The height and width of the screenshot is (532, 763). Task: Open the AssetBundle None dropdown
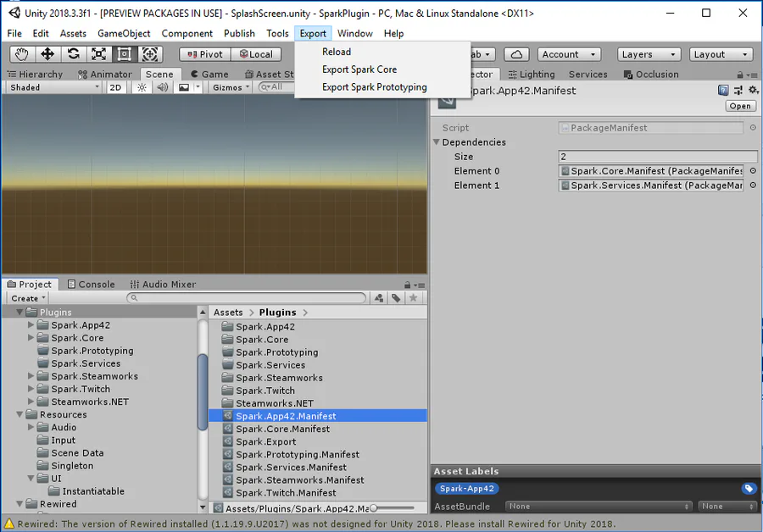pyautogui.click(x=598, y=507)
